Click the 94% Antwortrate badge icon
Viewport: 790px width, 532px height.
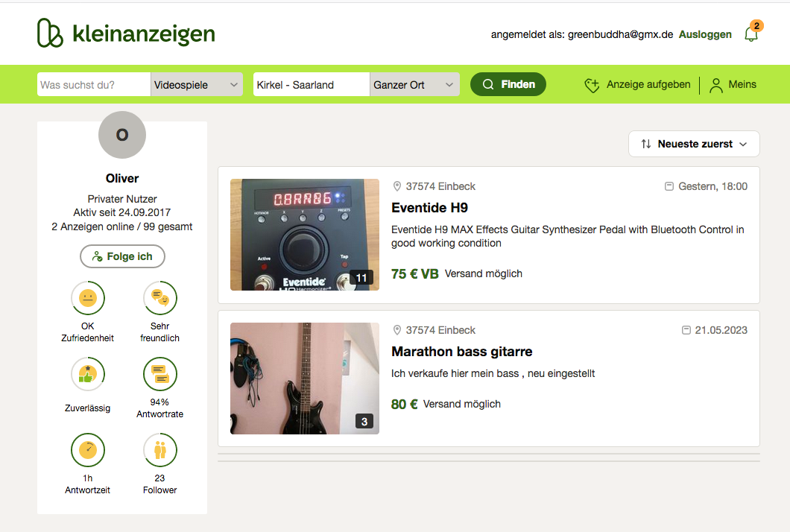tap(159, 374)
